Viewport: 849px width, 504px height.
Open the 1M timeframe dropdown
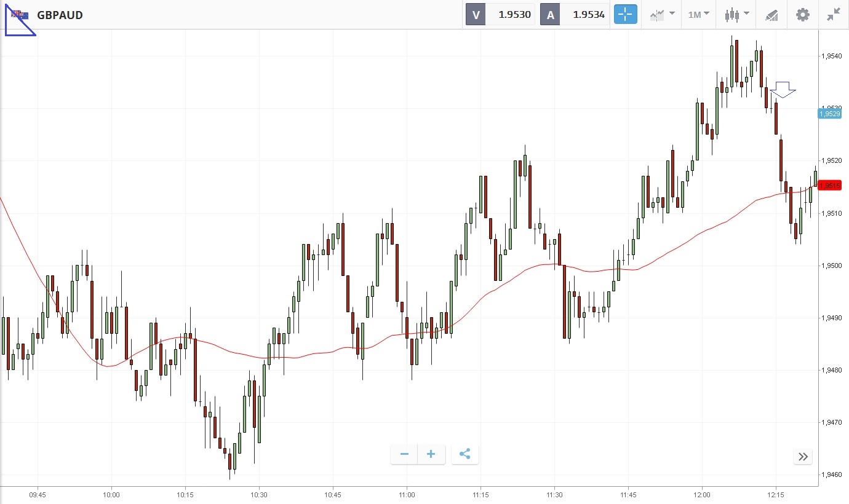click(698, 15)
